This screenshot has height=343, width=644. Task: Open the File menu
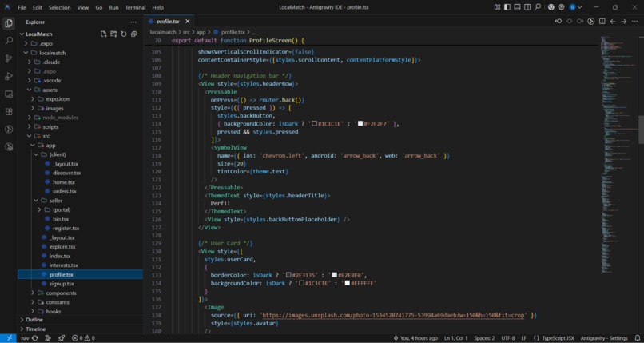tap(22, 7)
